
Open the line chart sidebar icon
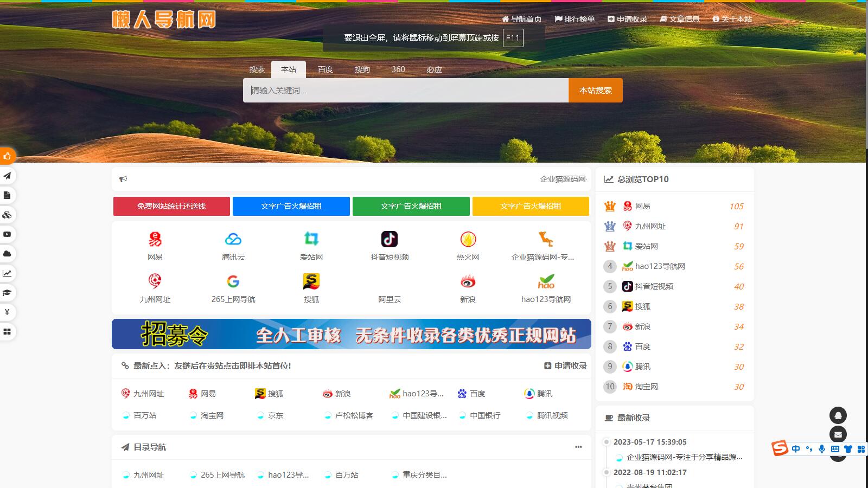pos(7,273)
